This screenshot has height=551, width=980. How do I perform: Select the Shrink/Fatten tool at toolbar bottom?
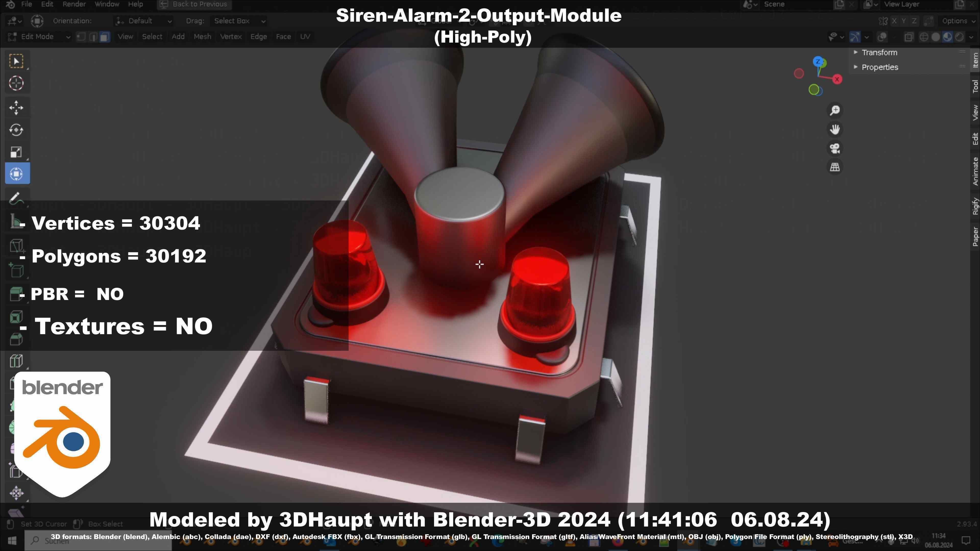coord(16,493)
